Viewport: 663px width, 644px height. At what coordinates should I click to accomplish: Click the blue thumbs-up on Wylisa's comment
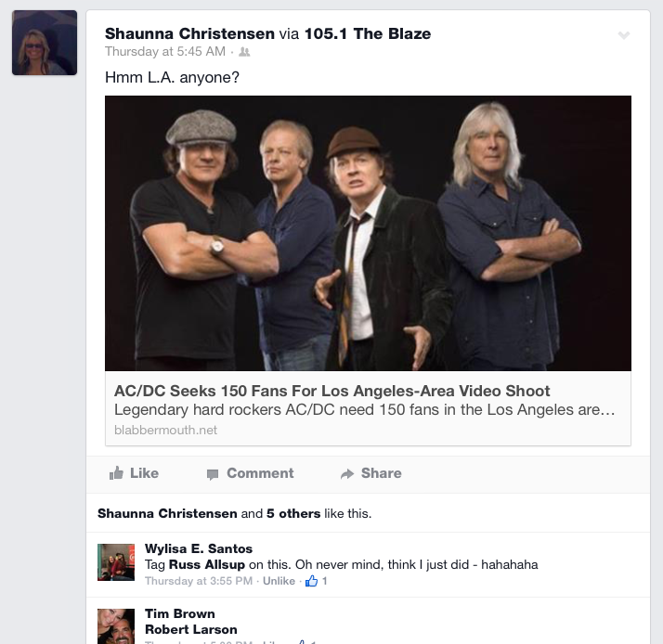coord(312,581)
